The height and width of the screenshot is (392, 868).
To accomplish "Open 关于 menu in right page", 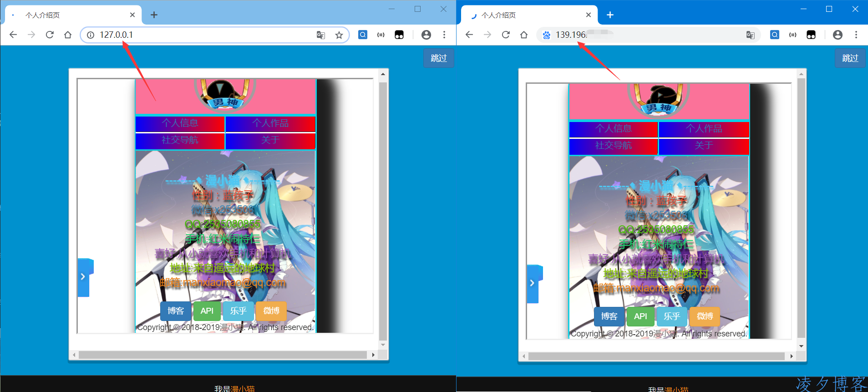I will tap(704, 146).
